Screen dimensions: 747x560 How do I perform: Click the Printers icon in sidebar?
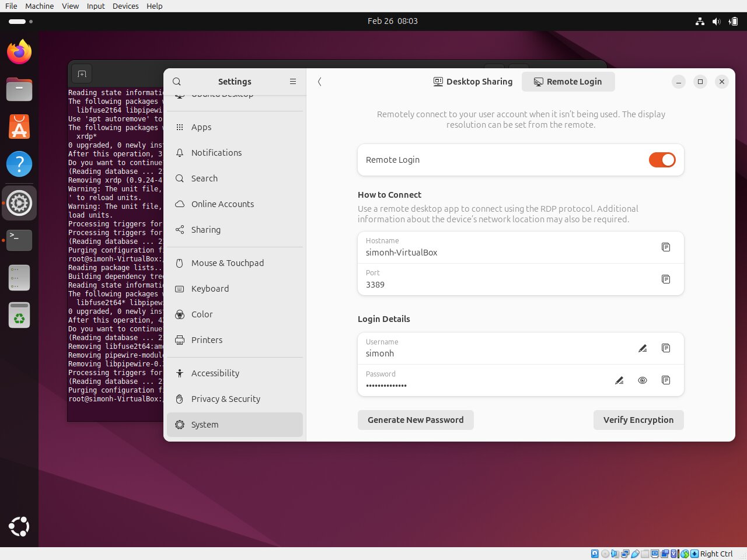[x=180, y=340]
